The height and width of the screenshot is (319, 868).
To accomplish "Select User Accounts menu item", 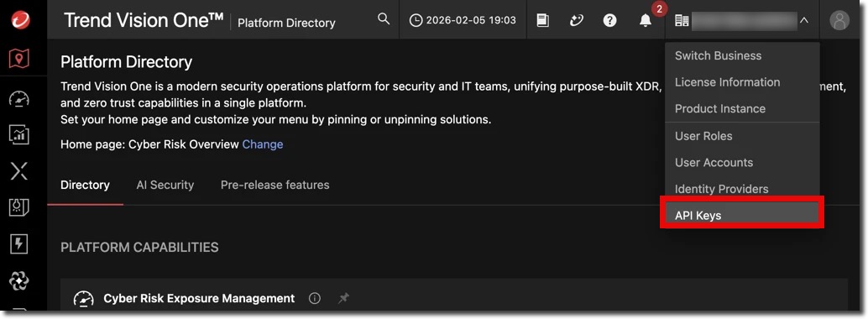I will click(742, 162).
